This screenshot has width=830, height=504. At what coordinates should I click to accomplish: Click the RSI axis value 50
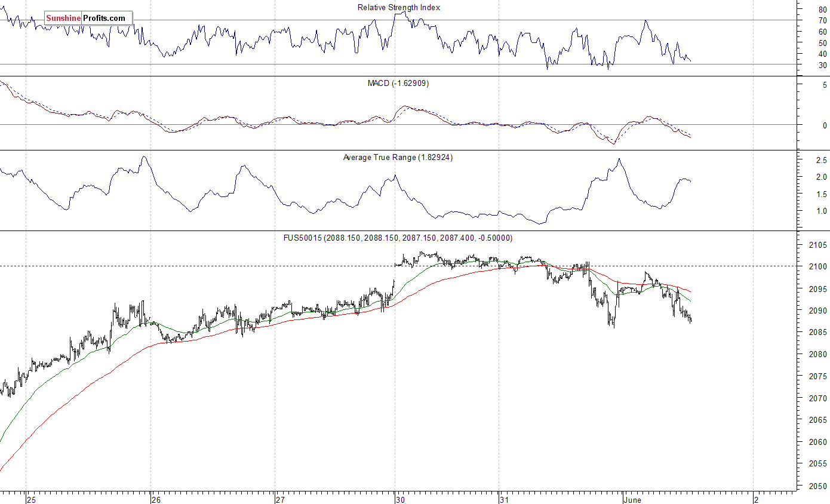tap(823, 44)
